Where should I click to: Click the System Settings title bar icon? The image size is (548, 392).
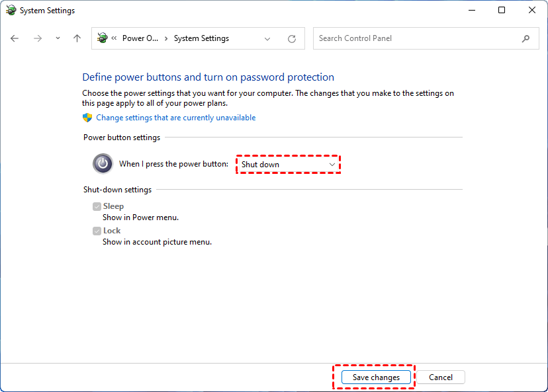click(11, 11)
